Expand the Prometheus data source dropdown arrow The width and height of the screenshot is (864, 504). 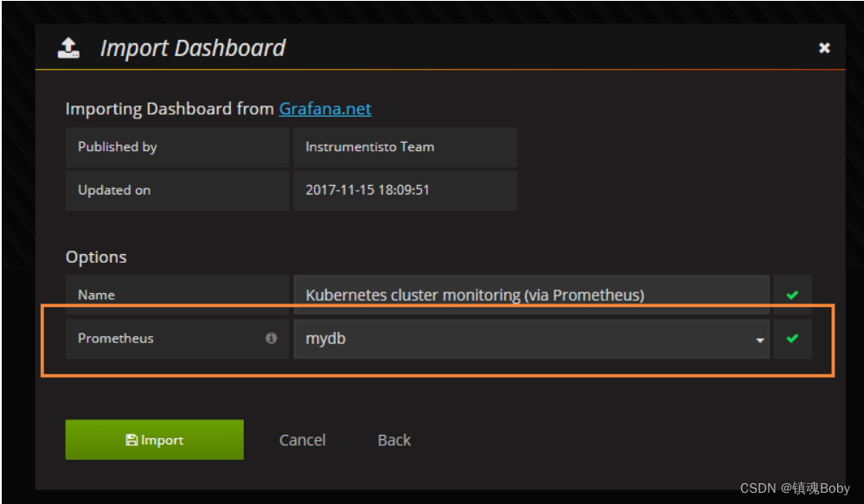click(760, 340)
